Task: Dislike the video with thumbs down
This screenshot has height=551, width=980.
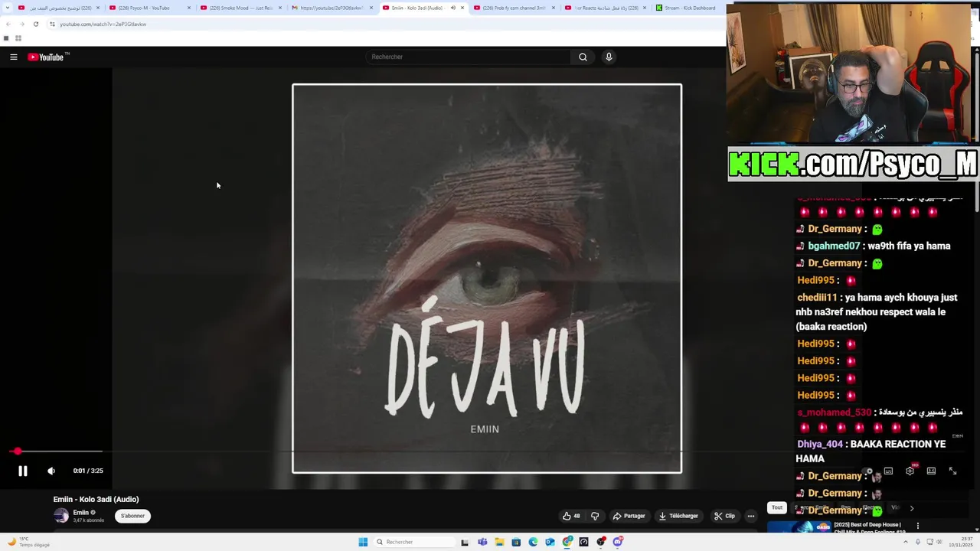Action: 595,516
